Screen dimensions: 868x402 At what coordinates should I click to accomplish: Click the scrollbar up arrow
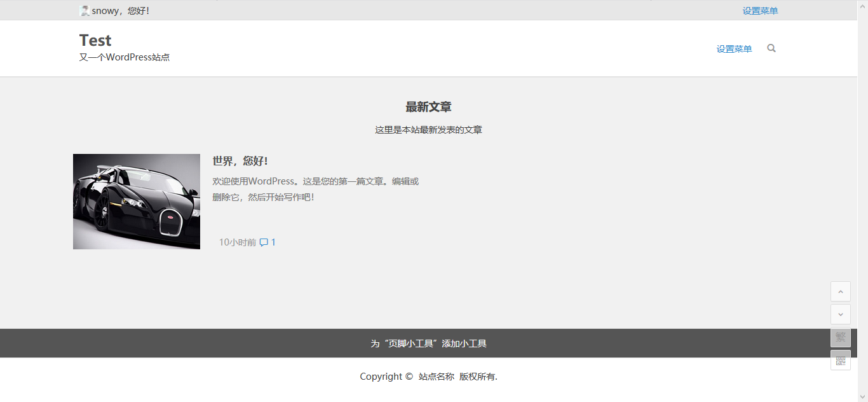(x=863, y=5)
